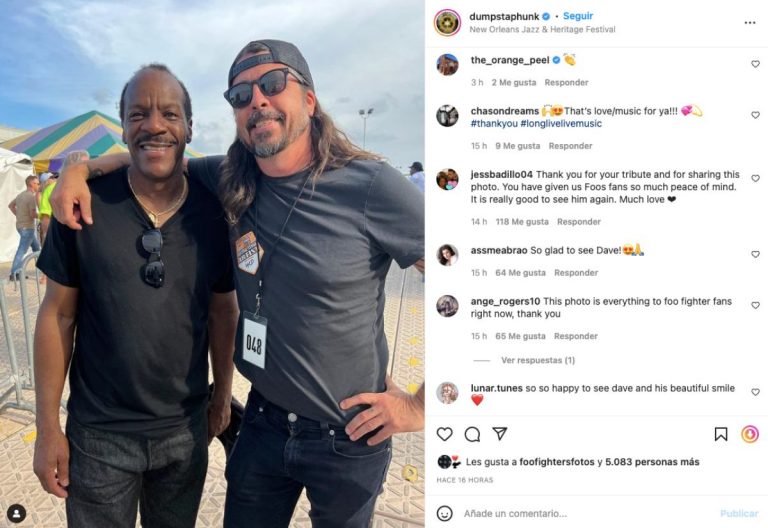This screenshot has height=528, width=768.
Task: Click the dumpstaphunk profile avatar
Action: [x=447, y=23]
